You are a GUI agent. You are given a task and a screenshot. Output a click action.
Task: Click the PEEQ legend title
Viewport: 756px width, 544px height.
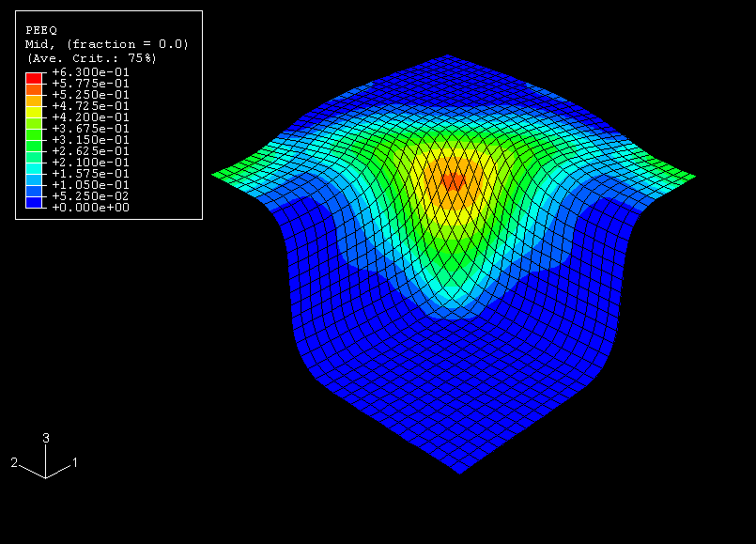[41, 30]
